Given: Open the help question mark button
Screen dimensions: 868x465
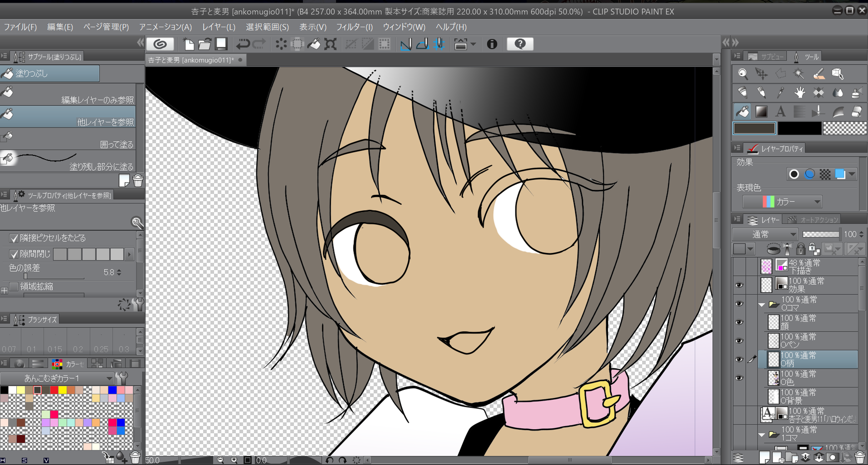Looking at the screenshot, I should point(520,44).
